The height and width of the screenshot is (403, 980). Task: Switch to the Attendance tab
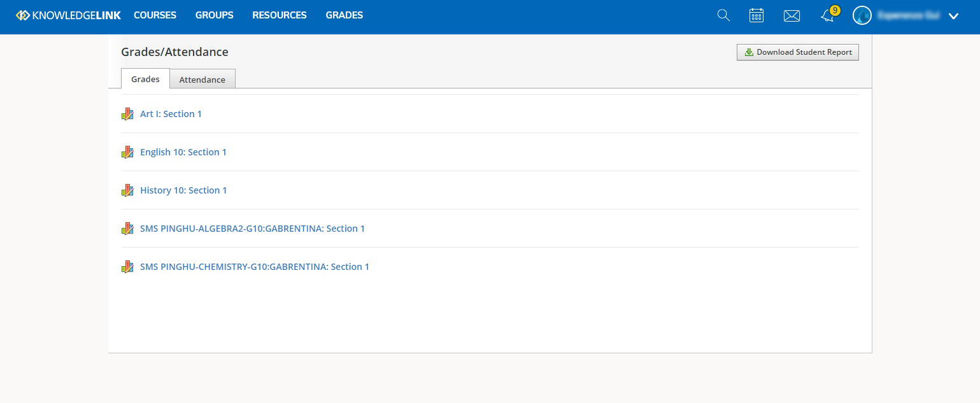click(x=202, y=79)
